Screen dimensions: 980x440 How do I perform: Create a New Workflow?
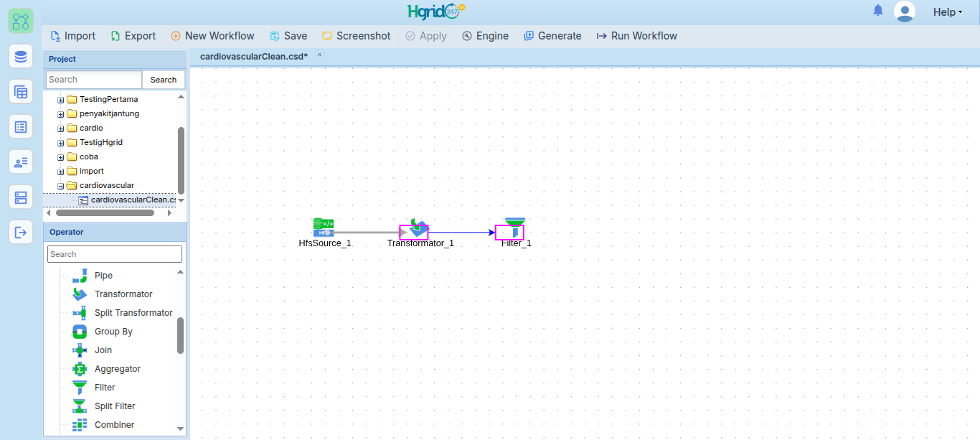tap(212, 36)
